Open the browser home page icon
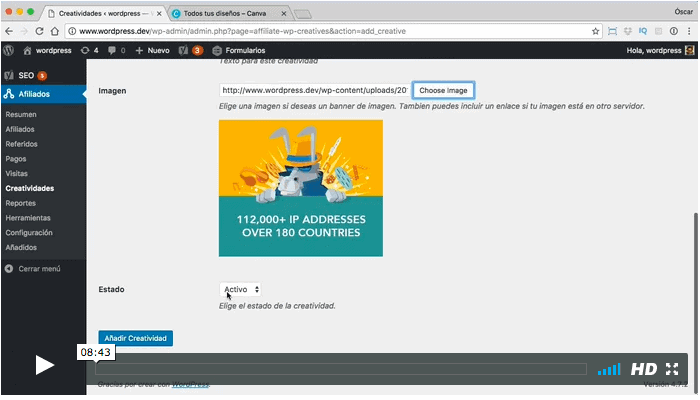The height and width of the screenshot is (400, 700). pyautogui.click(x=54, y=31)
